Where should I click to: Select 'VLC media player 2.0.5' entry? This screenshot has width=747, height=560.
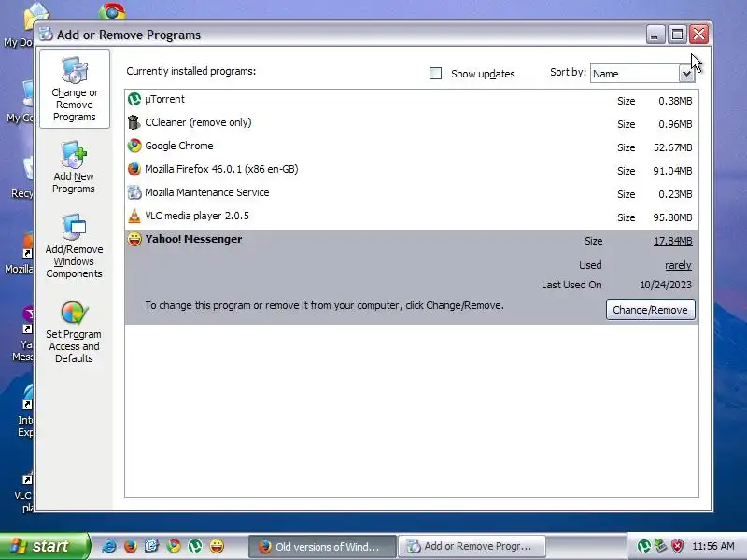coord(197,216)
